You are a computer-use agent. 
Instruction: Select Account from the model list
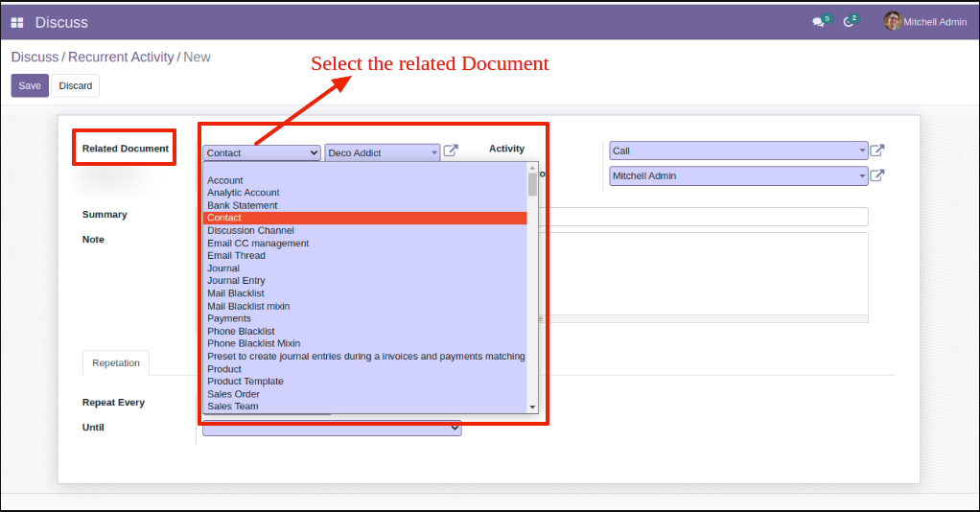(365, 180)
